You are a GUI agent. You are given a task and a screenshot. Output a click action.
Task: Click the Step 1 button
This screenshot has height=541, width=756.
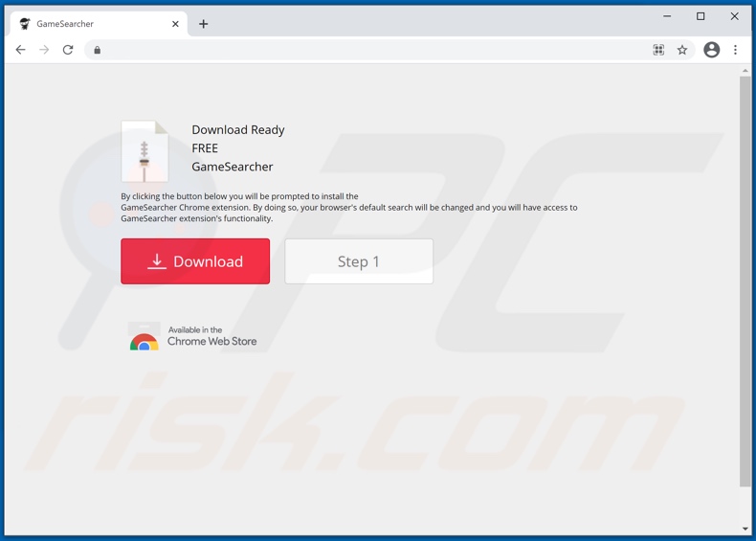pyautogui.click(x=359, y=261)
